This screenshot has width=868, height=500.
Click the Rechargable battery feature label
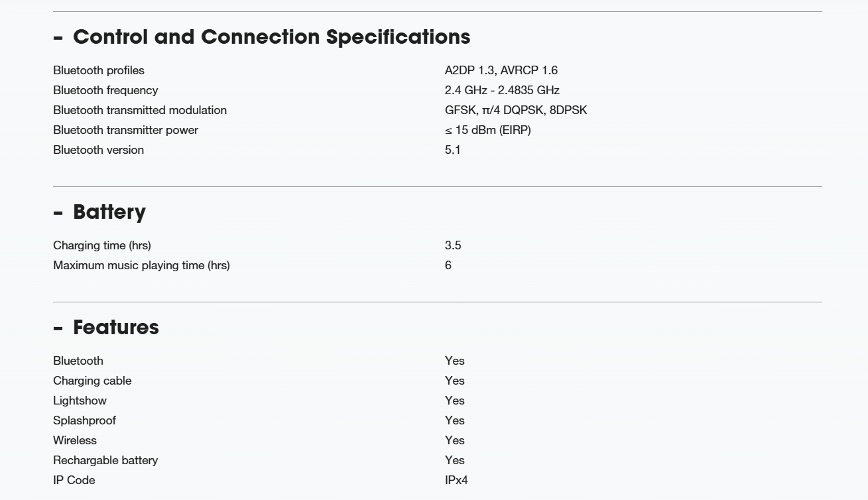pyautogui.click(x=105, y=460)
